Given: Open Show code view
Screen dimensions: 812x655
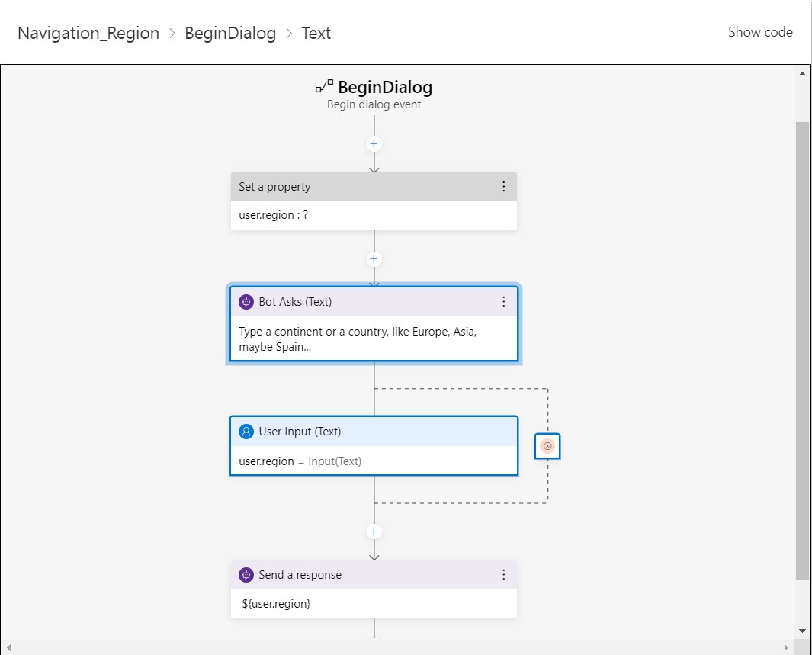Looking at the screenshot, I should click(760, 32).
